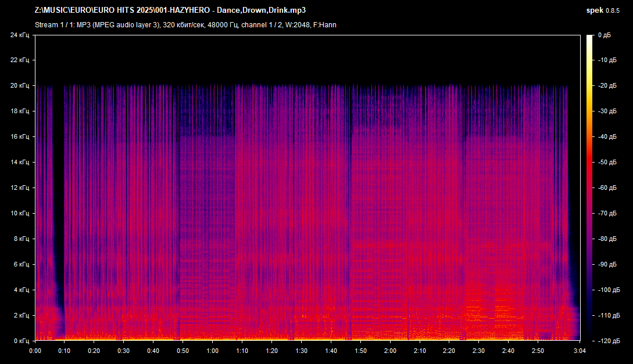Click the 0 кГц frequency axis label
The height and width of the screenshot is (364, 633).
[22, 341]
